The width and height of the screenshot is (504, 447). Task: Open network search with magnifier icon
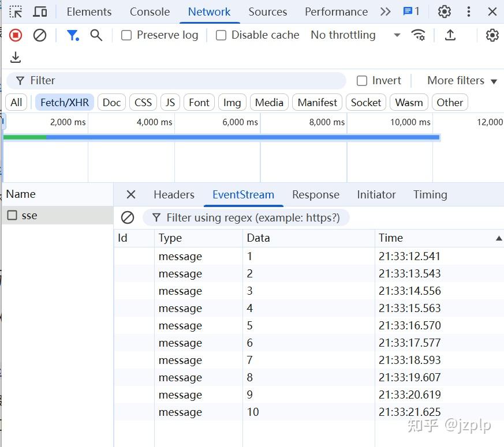tap(96, 35)
